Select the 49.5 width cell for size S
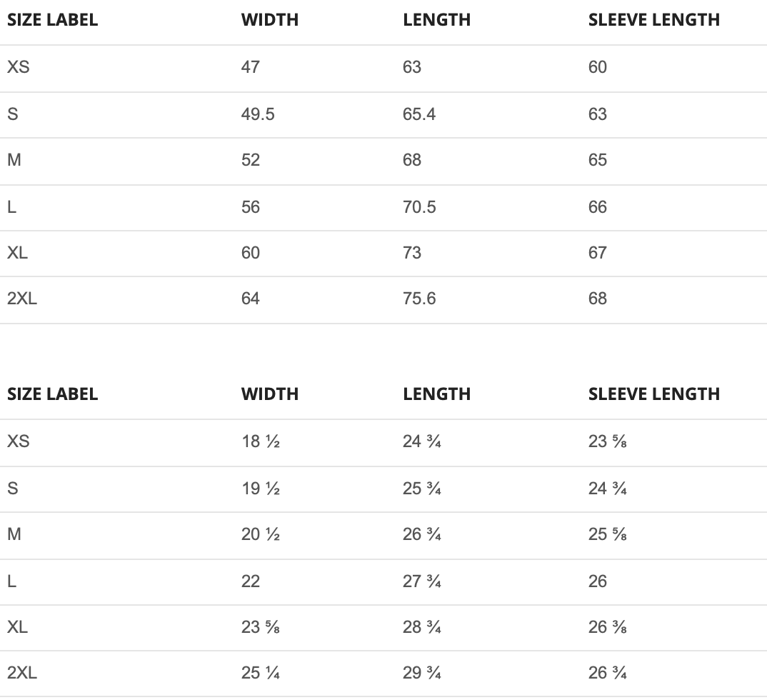The image size is (767, 700). click(258, 114)
